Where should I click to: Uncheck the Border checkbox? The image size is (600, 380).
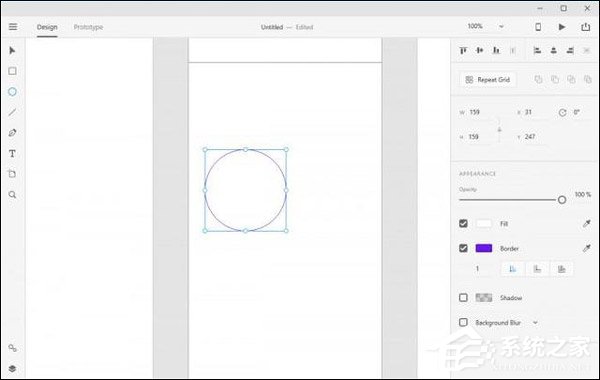click(463, 248)
